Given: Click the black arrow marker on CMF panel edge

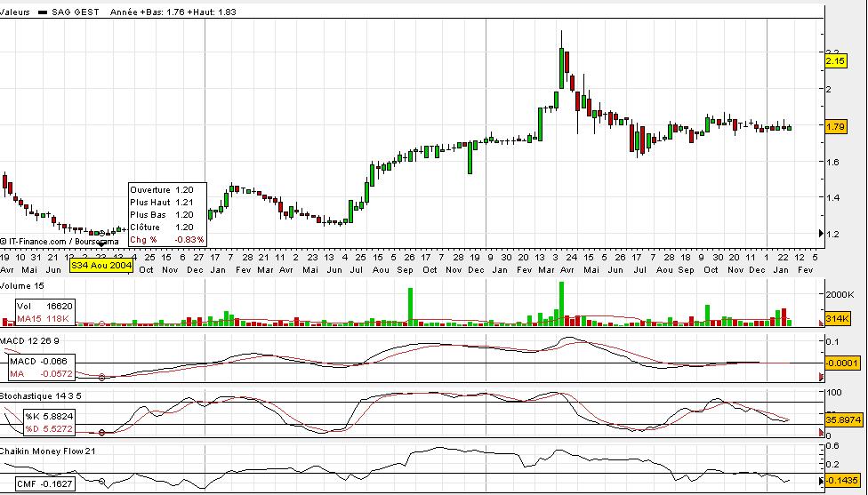Looking at the screenshot, I should [x=822, y=481].
